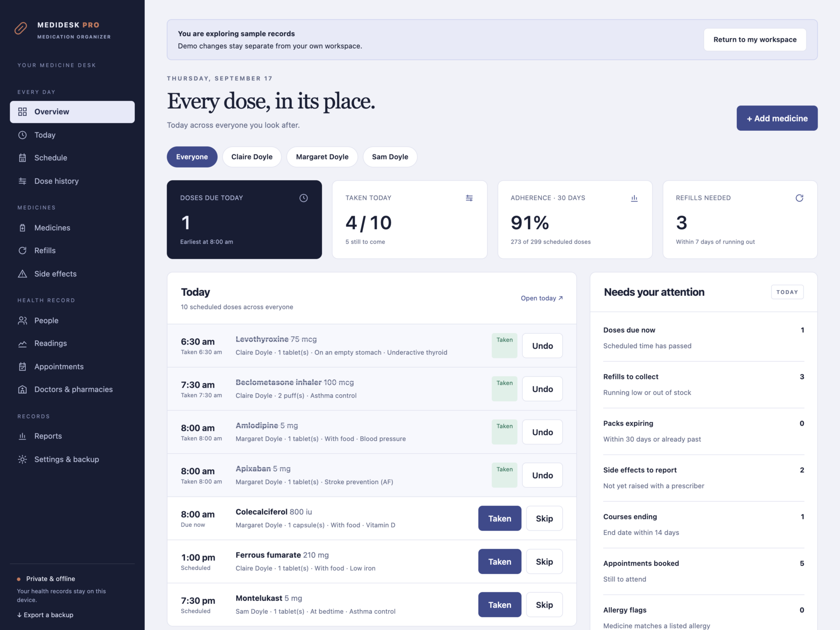Click the Dose history sliders icon
This screenshot has width=840, height=630.
point(22,181)
